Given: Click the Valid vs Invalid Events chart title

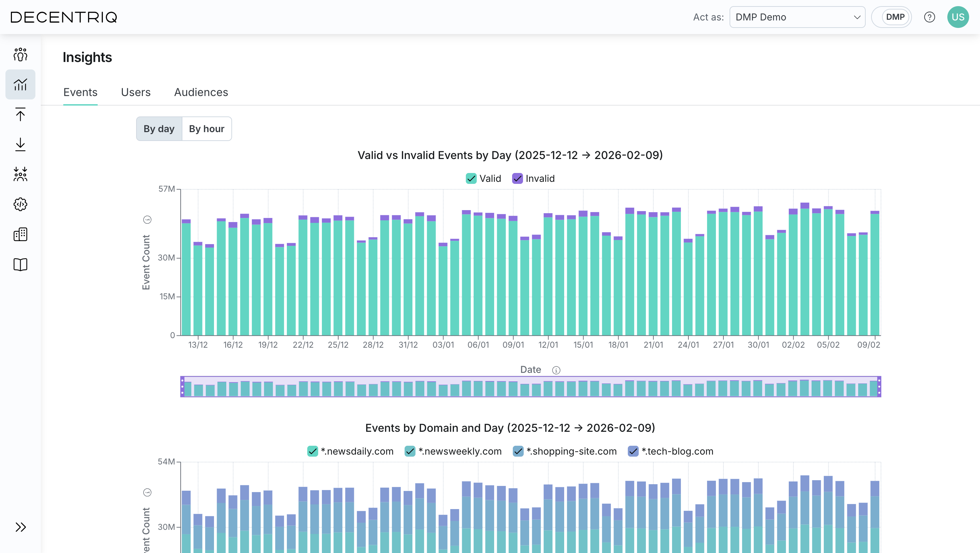Looking at the screenshot, I should click(x=510, y=155).
